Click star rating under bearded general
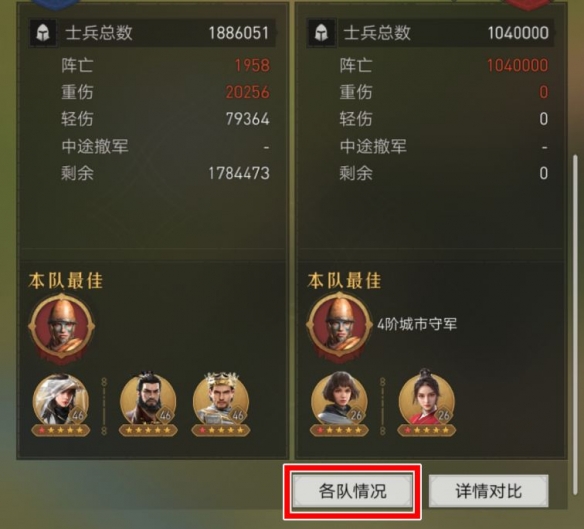 [x=148, y=430]
